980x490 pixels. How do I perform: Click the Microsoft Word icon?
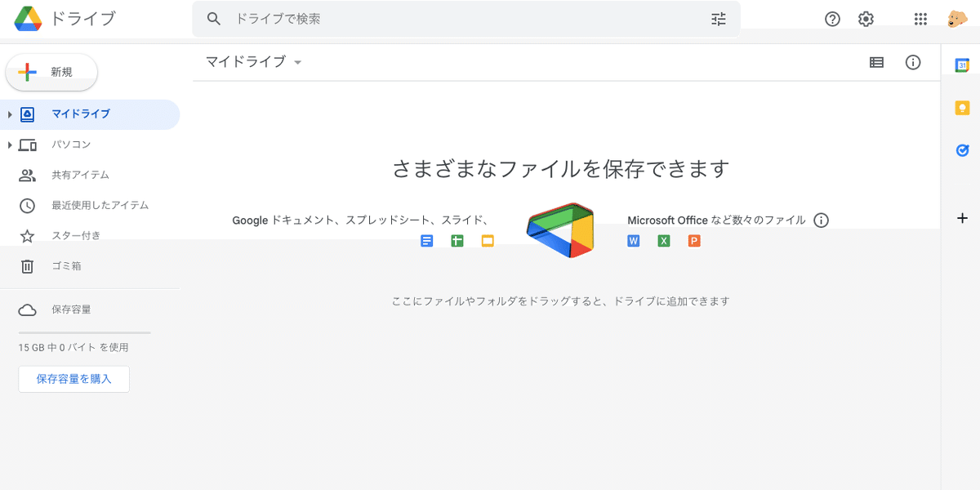coord(633,241)
